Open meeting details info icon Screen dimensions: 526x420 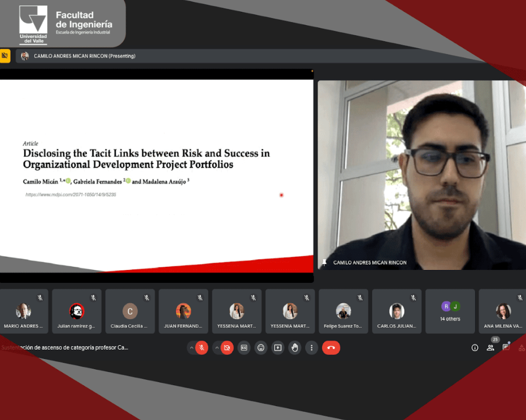[475, 348]
